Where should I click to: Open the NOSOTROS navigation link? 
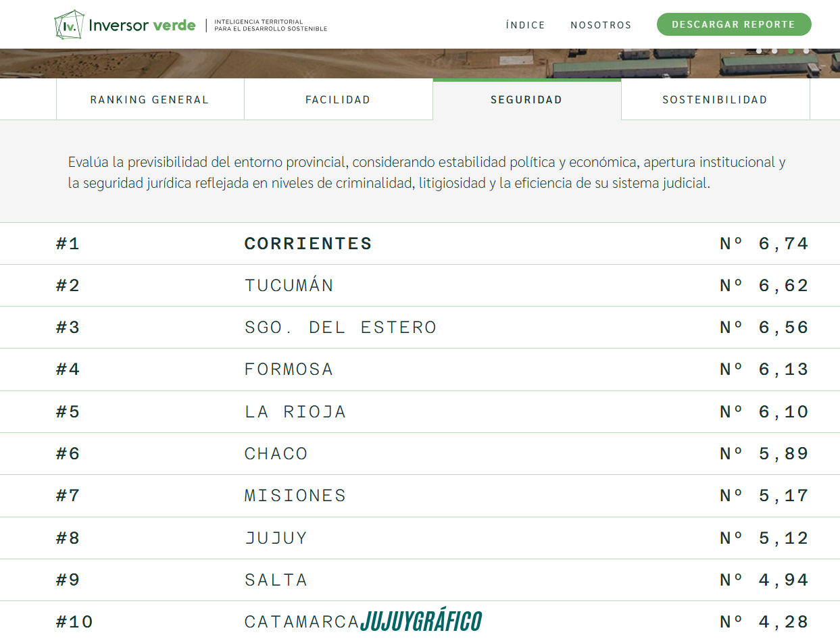coord(601,25)
